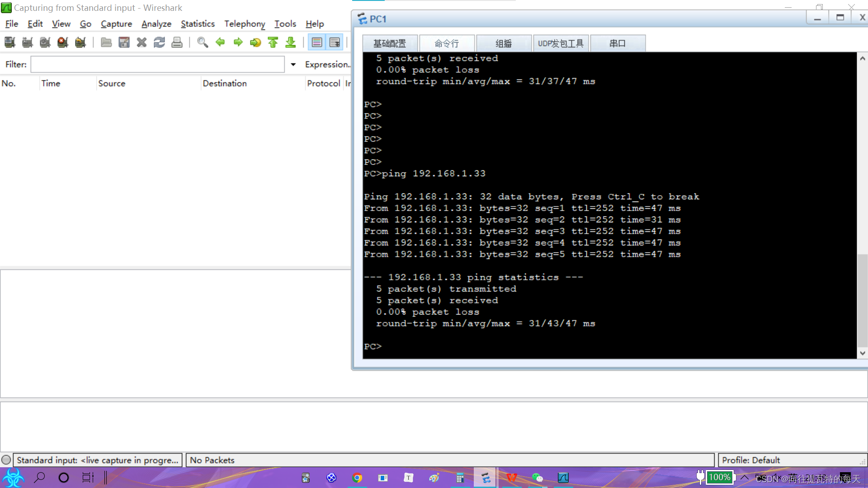This screenshot has height=488, width=868.
Task: Stop the running live capture
Action: tap(63, 42)
